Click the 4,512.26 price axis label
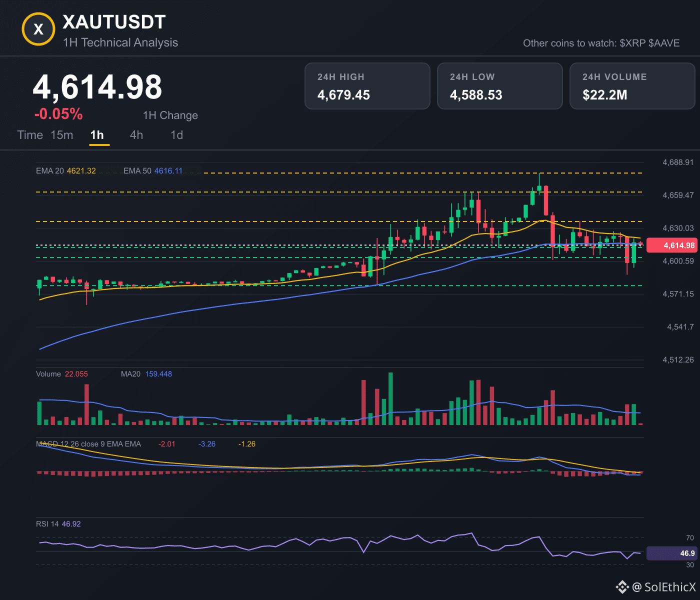The image size is (700, 600). coord(678,360)
